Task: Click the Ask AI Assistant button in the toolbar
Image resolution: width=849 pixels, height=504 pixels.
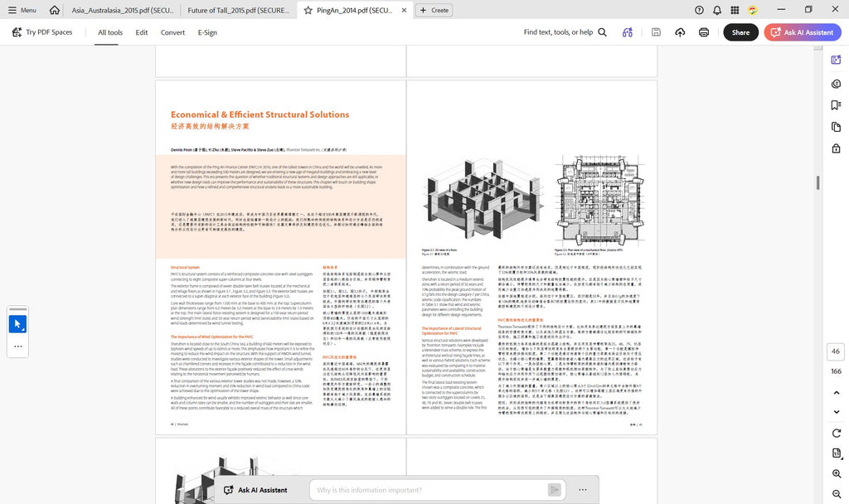Action: (x=803, y=32)
